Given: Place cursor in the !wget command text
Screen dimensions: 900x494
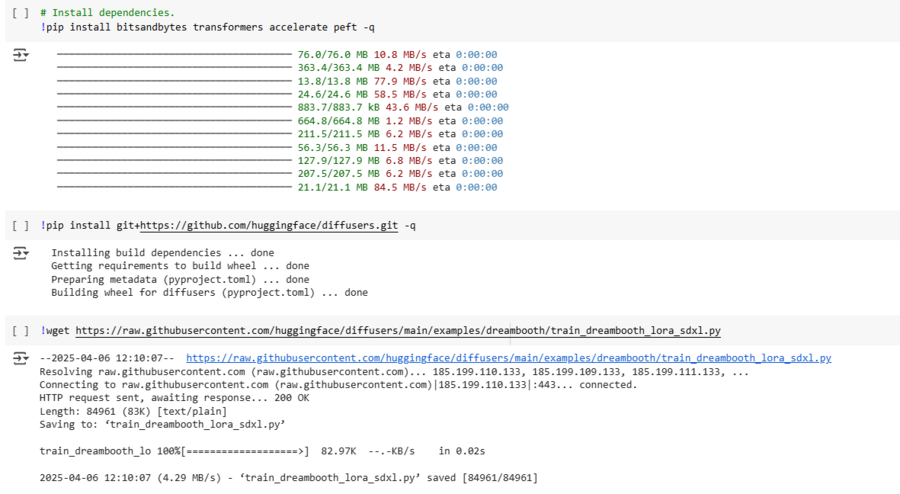Looking at the screenshot, I should click(x=58, y=331).
